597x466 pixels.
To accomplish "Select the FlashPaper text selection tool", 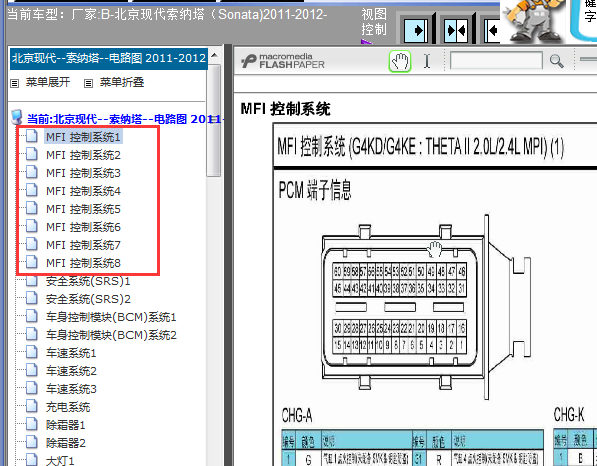I will 427,61.
